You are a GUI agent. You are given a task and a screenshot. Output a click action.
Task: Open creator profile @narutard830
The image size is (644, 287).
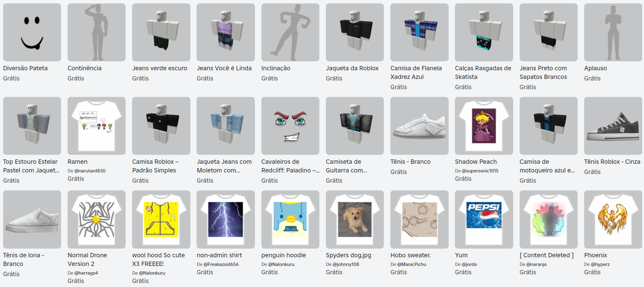tap(90, 171)
